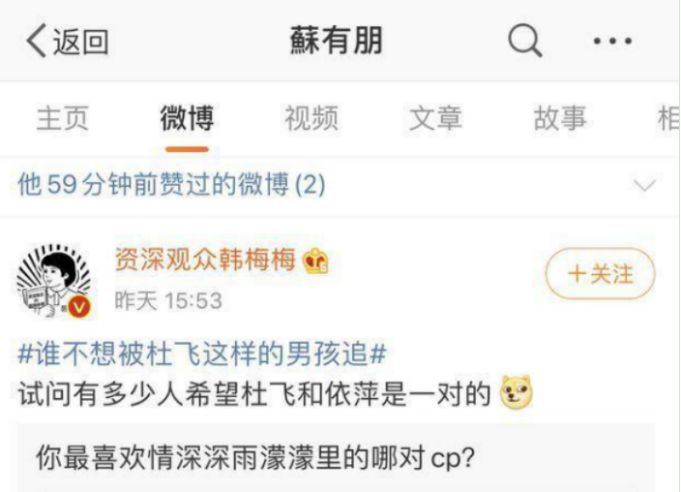Open the username 资深观众韩梅梅 profile link
The image size is (681, 492).
coord(205,260)
